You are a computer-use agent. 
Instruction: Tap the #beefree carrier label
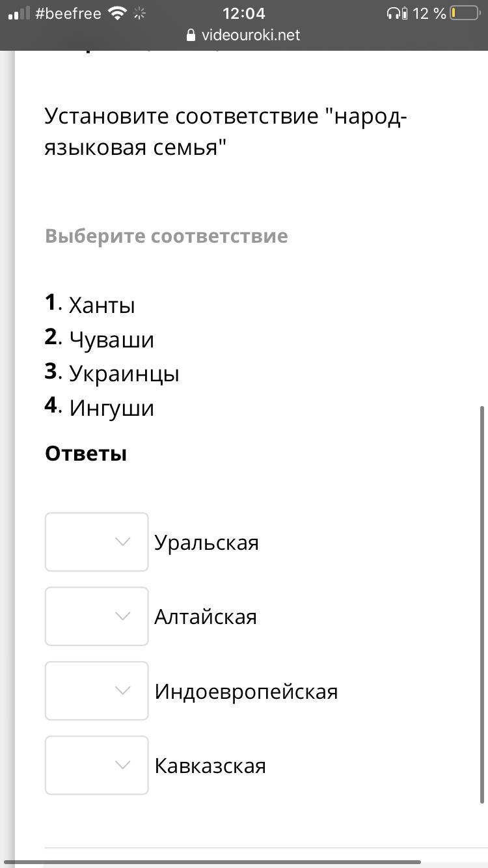pyautogui.click(x=68, y=14)
